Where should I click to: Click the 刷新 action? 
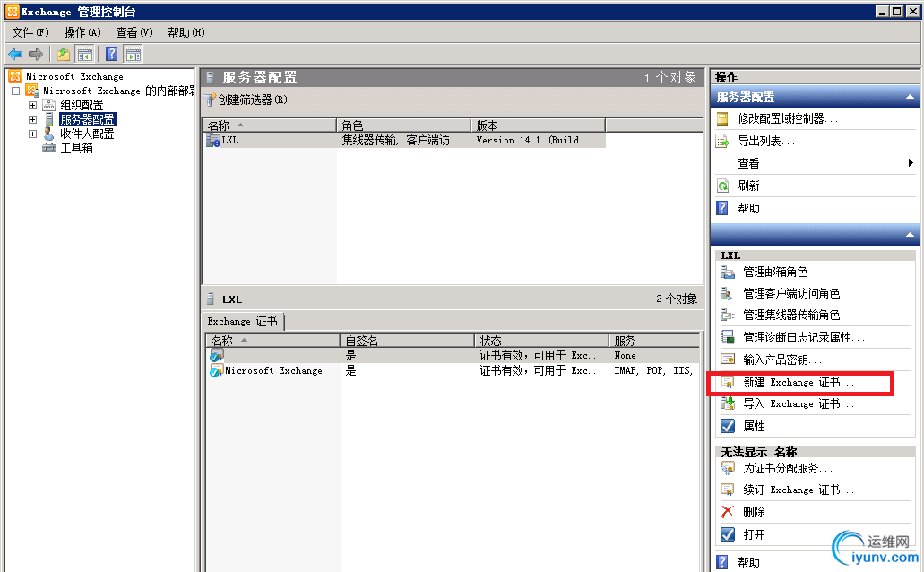(748, 186)
